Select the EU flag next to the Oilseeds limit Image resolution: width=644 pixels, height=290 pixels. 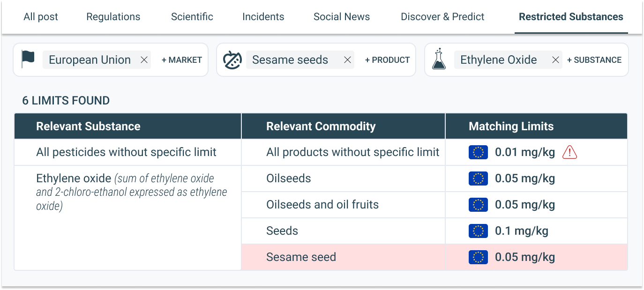pyautogui.click(x=478, y=178)
